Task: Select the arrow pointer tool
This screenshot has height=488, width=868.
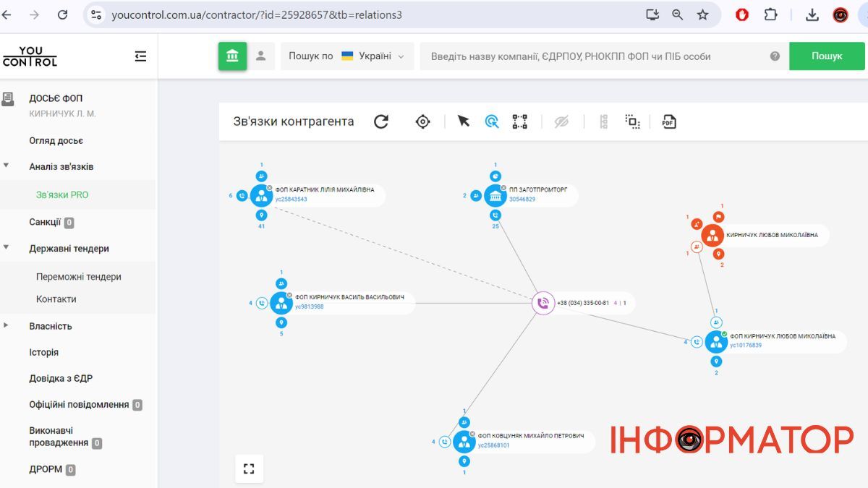Action: point(464,121)
